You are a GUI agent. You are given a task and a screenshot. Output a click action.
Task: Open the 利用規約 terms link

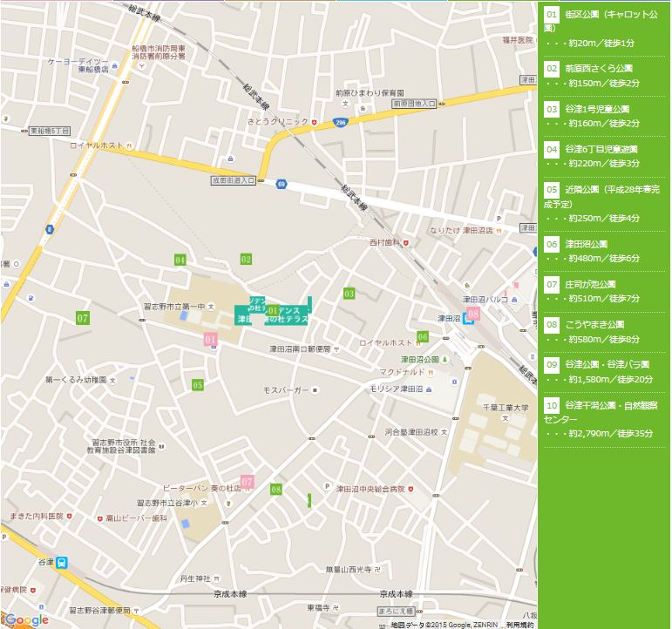519,624
